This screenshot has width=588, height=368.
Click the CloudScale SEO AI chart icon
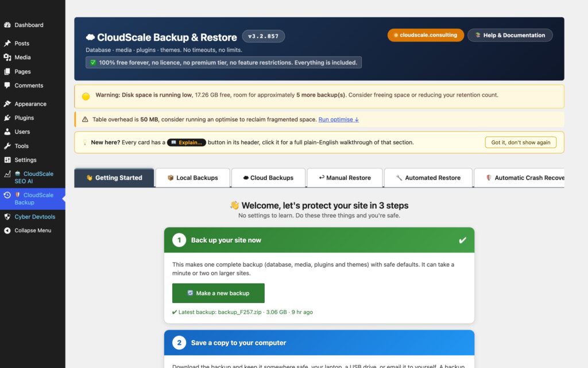[7, 174]
